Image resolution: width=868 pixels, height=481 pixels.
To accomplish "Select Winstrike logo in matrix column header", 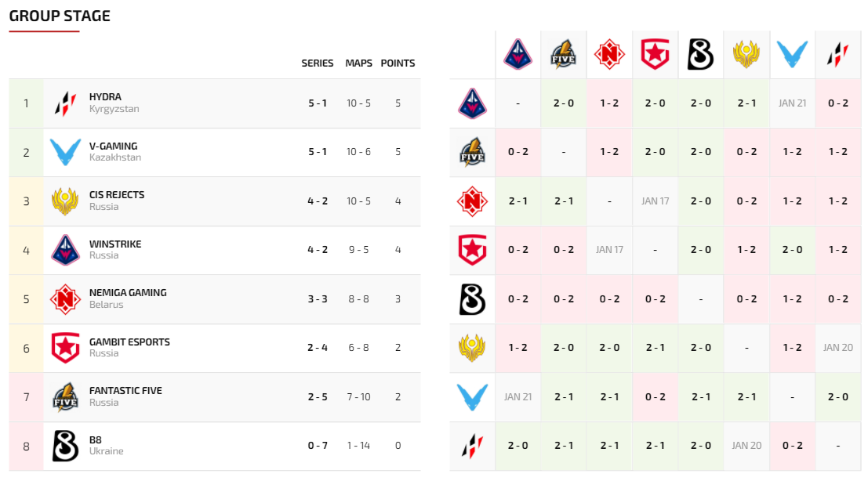I will [x=518, y=54].
